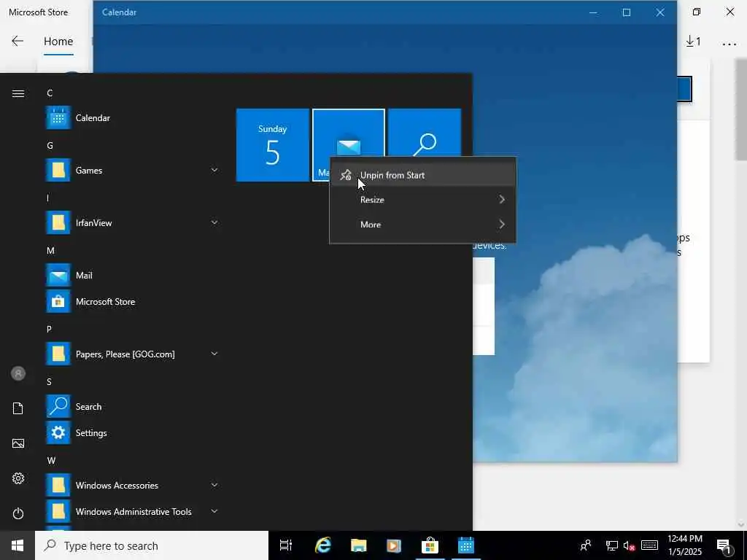
Task: Click the muted volume tray icon
Action: pyautogui.click(x=629, y=545)
